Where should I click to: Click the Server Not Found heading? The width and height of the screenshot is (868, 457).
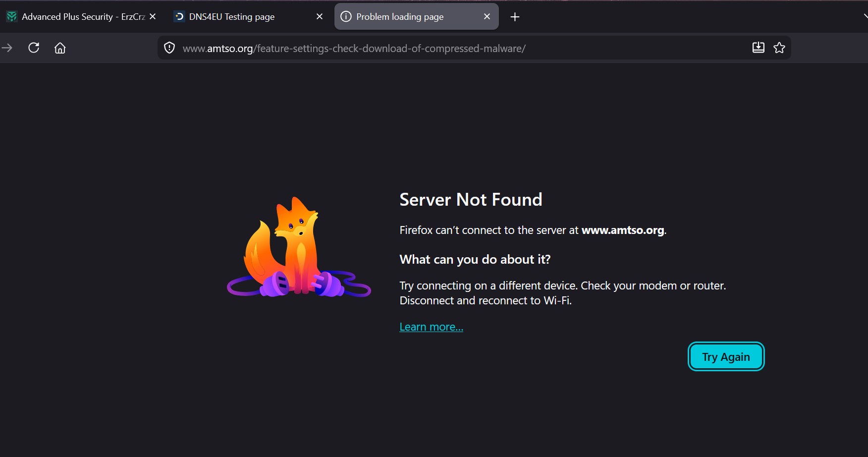(x=471, y=199)
